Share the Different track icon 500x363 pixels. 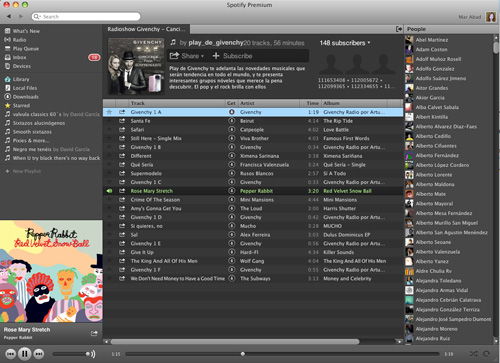[x=122, y=156]
